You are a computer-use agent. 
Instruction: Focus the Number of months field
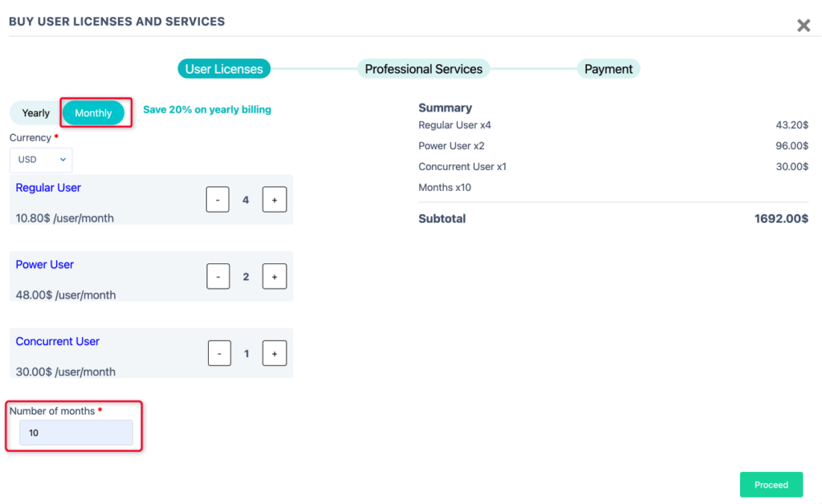(76, 433)
